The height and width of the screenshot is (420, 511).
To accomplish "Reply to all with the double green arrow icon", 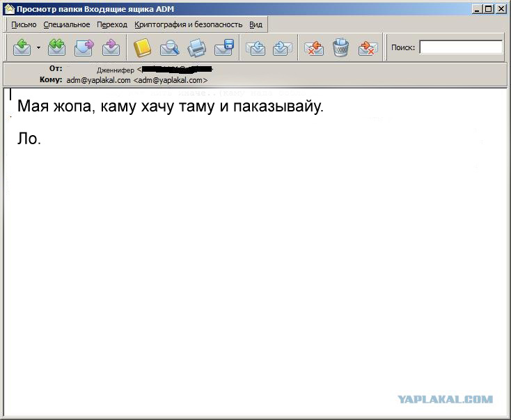I will (56, 47).
